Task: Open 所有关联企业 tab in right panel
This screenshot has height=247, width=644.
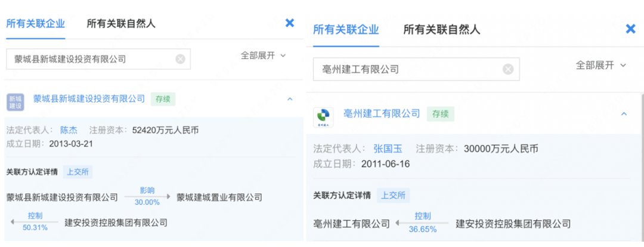Action: [346, 30]
